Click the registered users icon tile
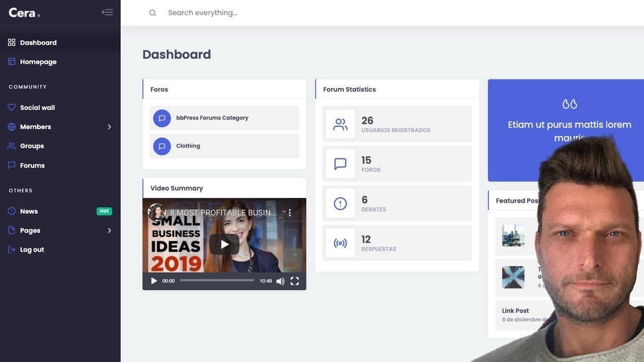 (340, 124)
